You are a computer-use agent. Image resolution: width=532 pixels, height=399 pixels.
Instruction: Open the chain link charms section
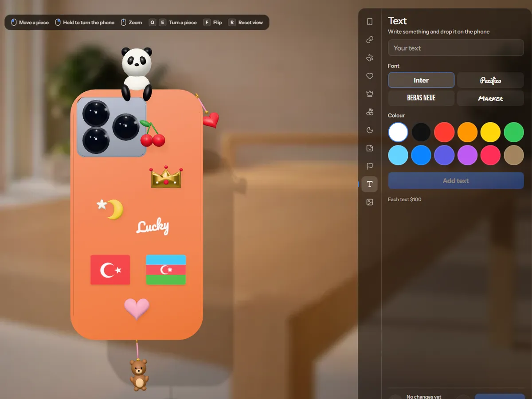coord(370,40)
